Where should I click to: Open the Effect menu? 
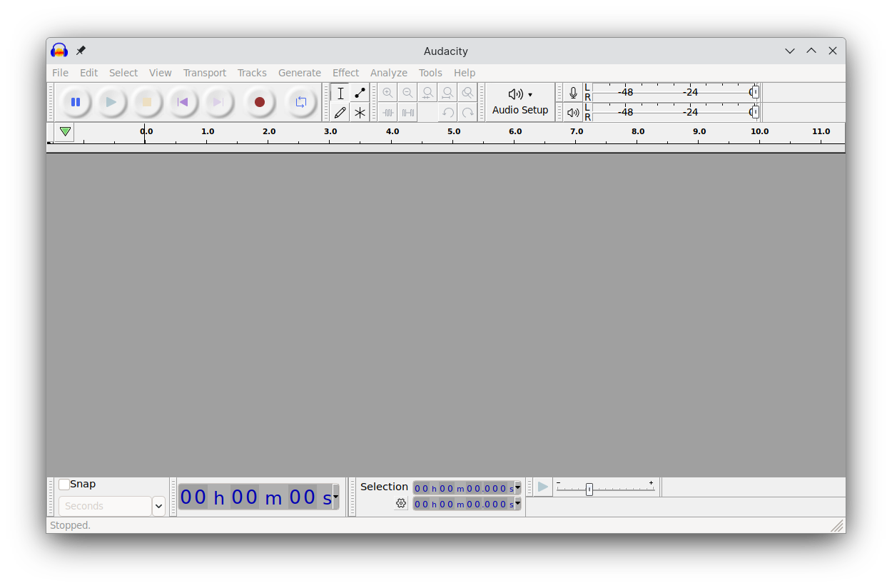[345, 73]
